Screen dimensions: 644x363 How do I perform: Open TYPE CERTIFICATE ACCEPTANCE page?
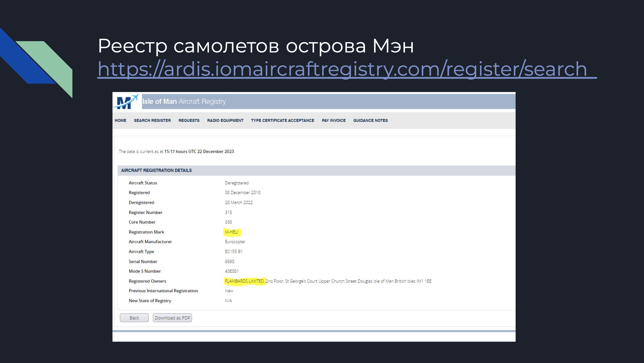(x=283, y=120)
